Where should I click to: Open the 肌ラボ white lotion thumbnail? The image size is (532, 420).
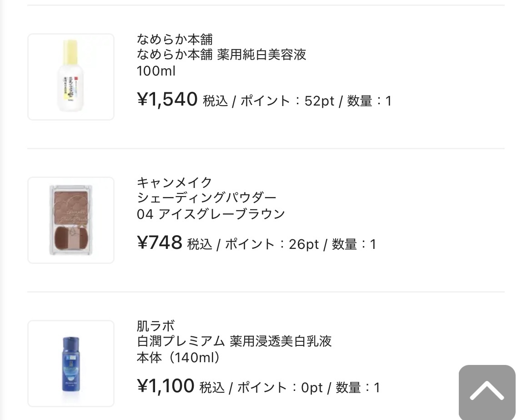(x=70, y=363)
